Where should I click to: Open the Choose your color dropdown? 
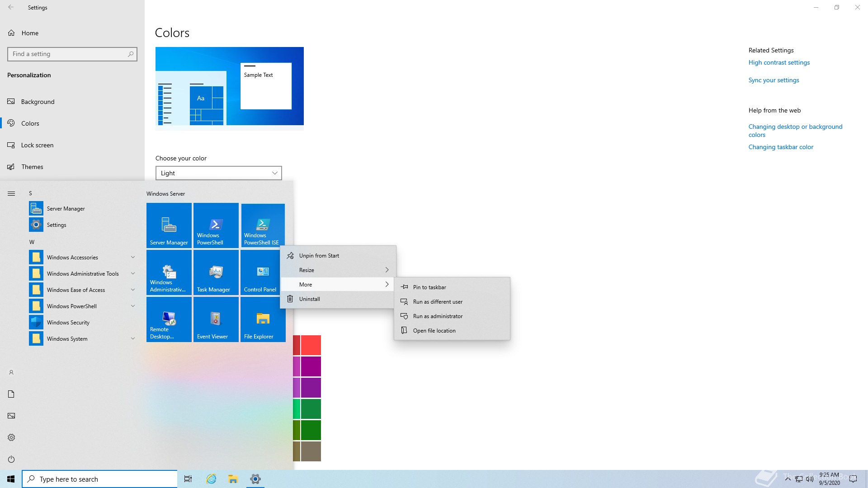point(219,173)
